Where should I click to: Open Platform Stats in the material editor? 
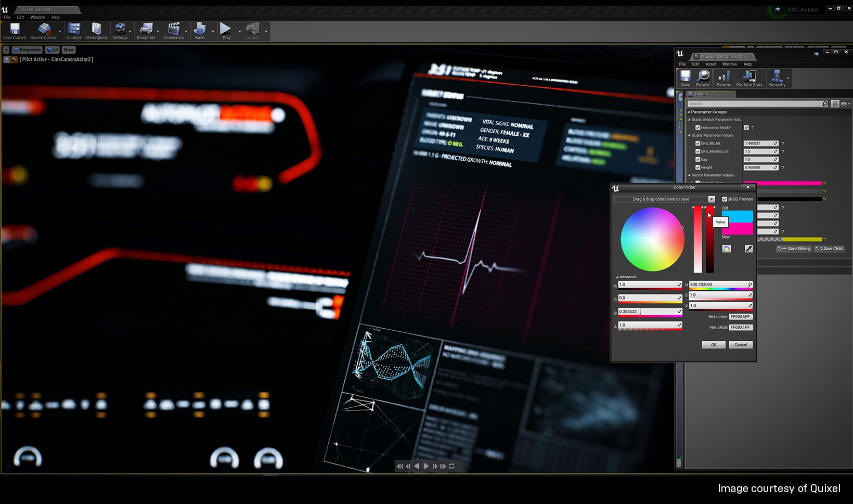tap(749, 77)
